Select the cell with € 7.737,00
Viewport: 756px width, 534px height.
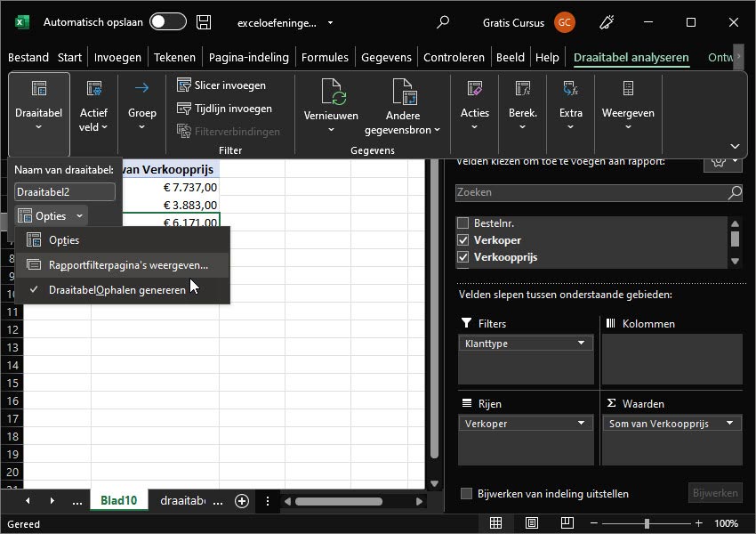coord(171,187)
